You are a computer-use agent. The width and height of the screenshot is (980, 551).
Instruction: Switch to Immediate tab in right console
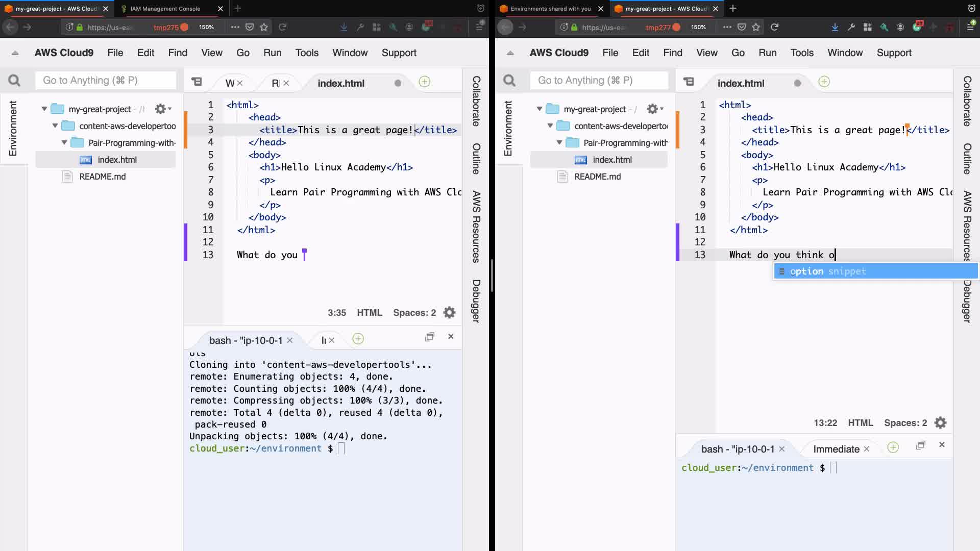pos(836,449)
